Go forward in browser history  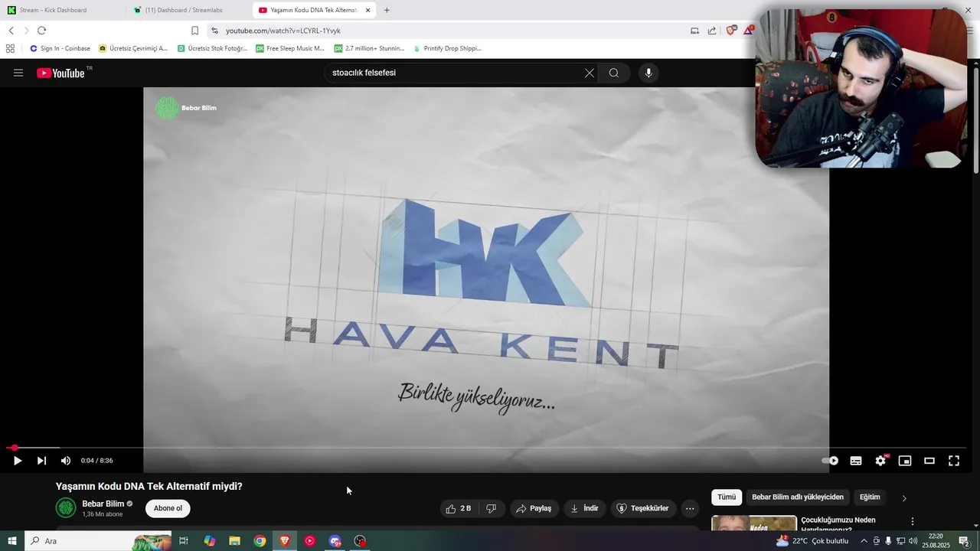tap(26, 31)
